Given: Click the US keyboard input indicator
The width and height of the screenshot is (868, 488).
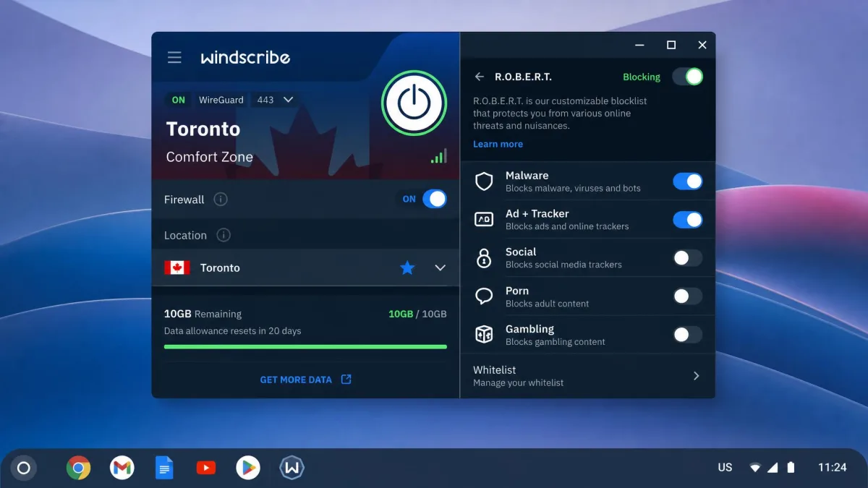Looking at the screenshot, I should [725, 468].
